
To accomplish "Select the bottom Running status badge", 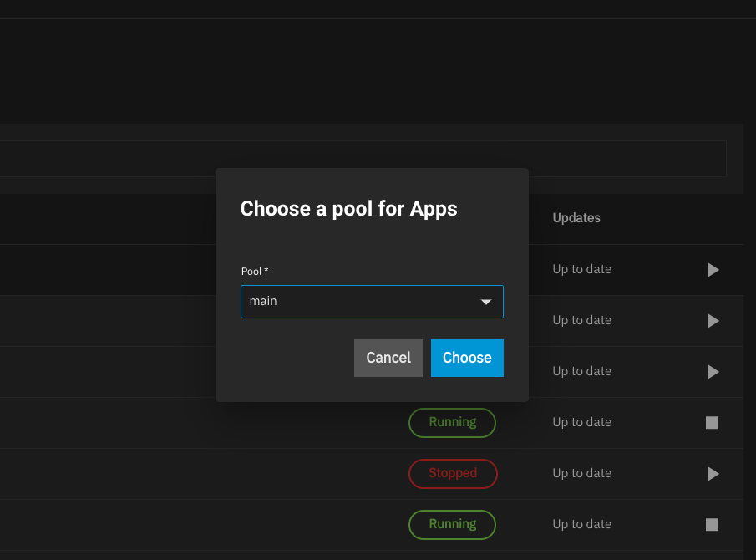I will [452, 525].
